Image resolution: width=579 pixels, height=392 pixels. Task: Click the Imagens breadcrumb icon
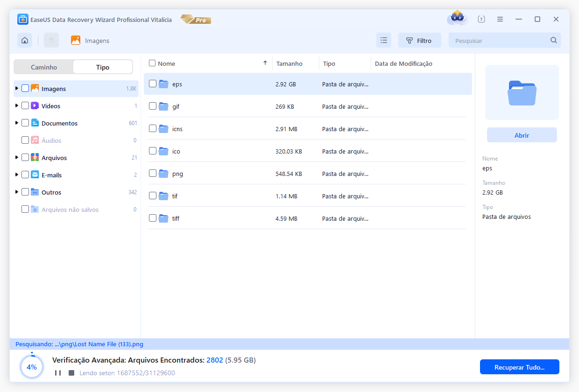coord(76,40)
